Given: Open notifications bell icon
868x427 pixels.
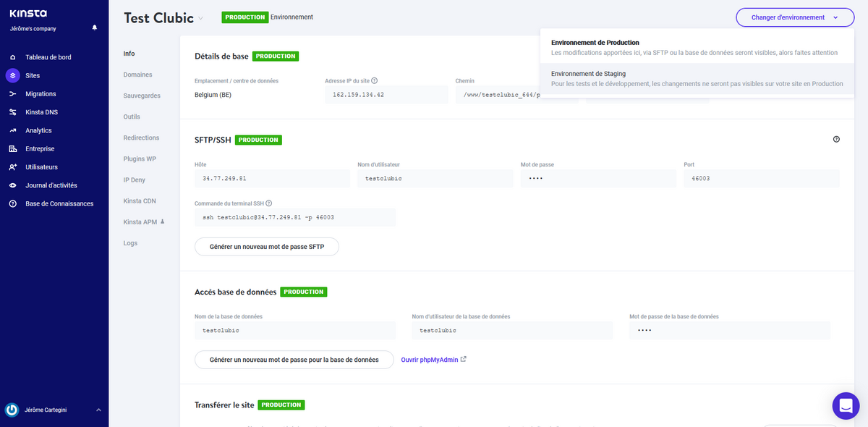Looking at the screenshot, I should (94, 28).
